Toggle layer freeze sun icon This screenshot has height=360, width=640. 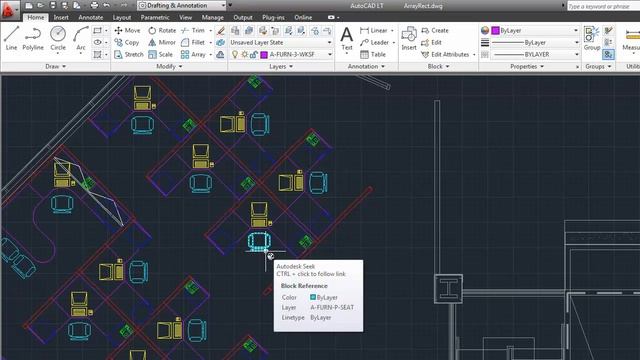(x=244, y=54)
